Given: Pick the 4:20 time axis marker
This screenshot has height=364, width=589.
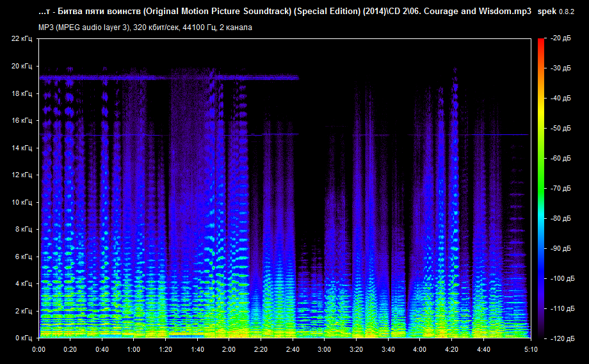Looking at the screenshot, I should coord(451,350).
